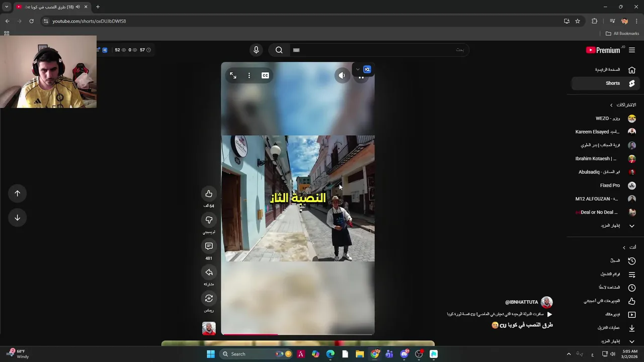Open the browser Extensions puzzle icon
Screen dimensions: 644x362
[x=595, y=21]
